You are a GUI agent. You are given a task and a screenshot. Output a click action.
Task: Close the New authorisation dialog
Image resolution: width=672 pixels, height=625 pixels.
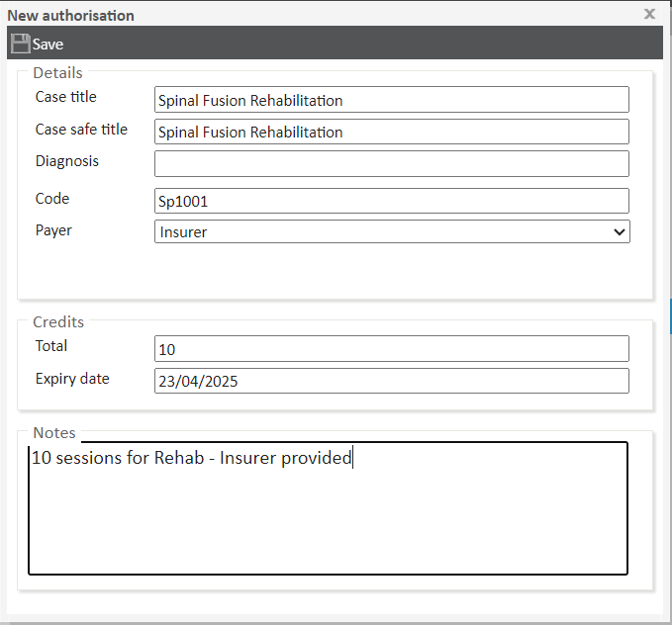[649, 14]
